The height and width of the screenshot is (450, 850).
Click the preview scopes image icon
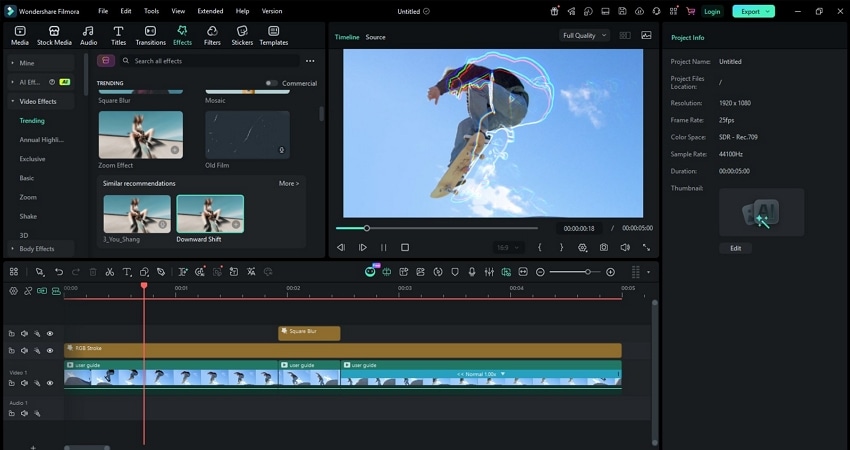pos(646,35)
